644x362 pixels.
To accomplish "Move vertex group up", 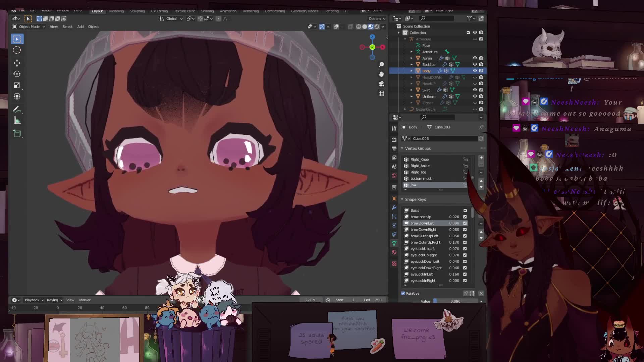I will (481, 181).
